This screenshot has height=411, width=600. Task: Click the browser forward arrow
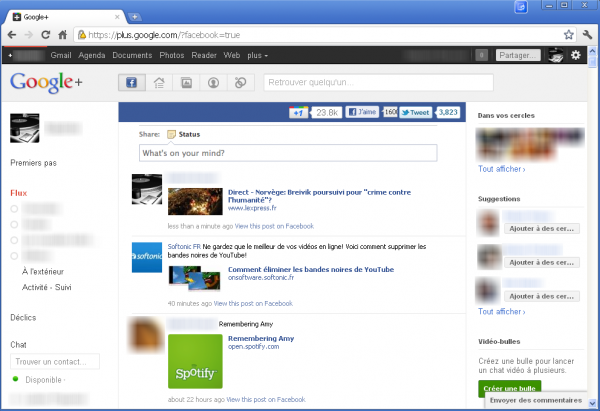[29, 35]
